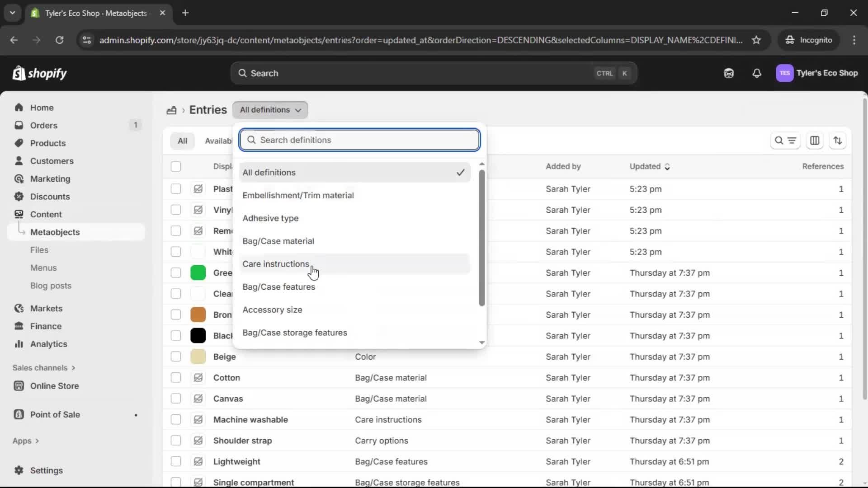The height and width of the screenshot is (488, 868).
Task: Click the Shopify logo
Action: click(x=40, y=73)
